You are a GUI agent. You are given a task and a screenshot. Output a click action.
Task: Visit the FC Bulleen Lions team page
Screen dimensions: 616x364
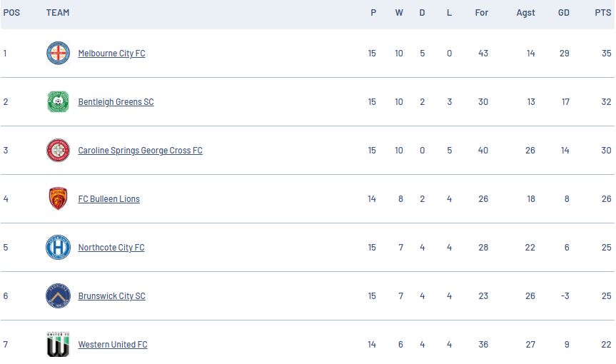click(x=108, y=199)
